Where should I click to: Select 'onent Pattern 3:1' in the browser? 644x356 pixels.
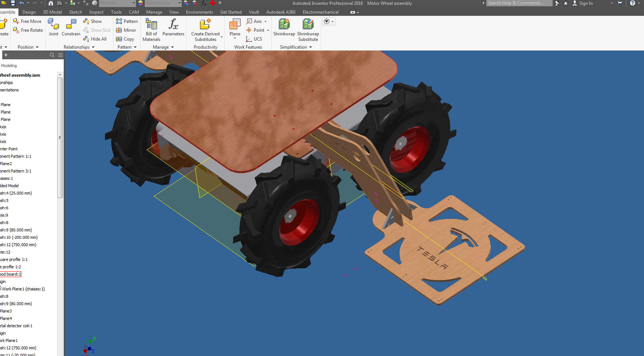(15, 171)
